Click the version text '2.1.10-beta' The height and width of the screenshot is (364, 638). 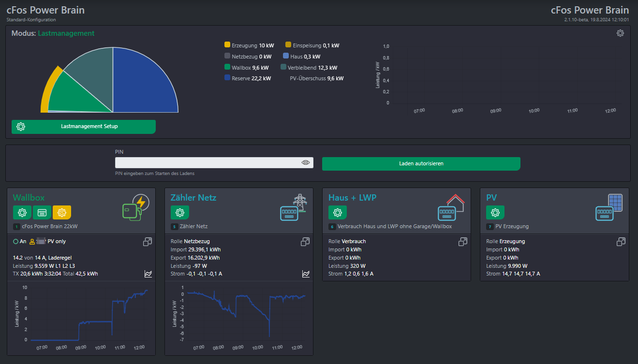pyautogui.click(x=577, y=20)
